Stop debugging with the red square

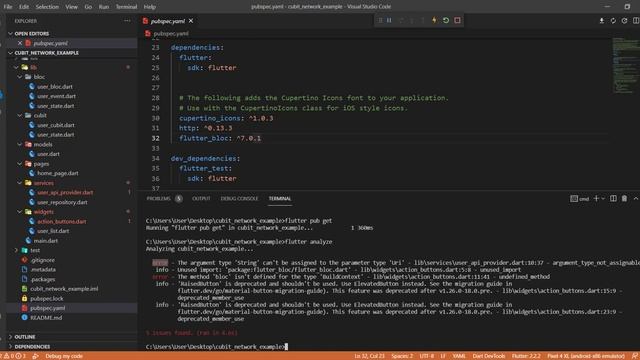(457, 20)
